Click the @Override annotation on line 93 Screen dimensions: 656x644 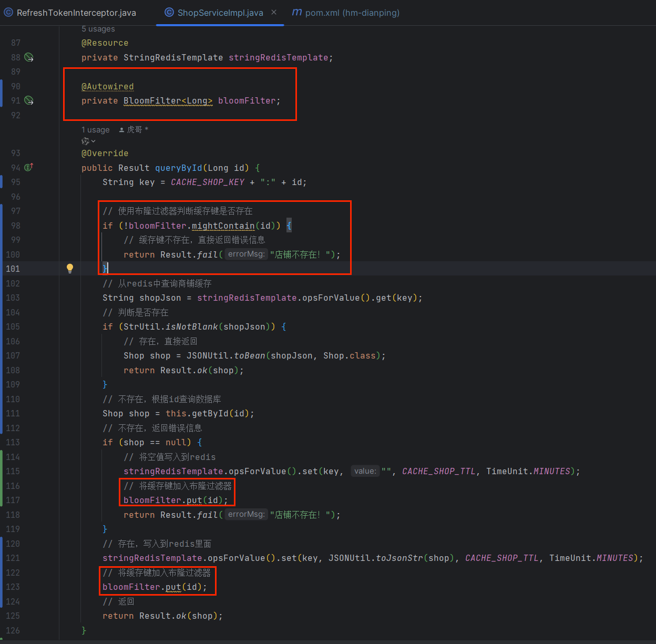105,153
